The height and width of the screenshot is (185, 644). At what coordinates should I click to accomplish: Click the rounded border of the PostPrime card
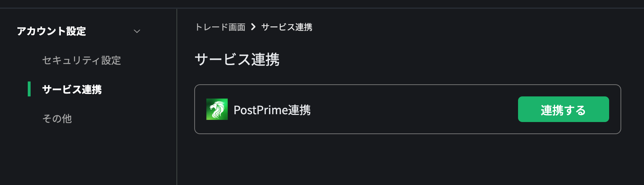[x=408, y=85]
